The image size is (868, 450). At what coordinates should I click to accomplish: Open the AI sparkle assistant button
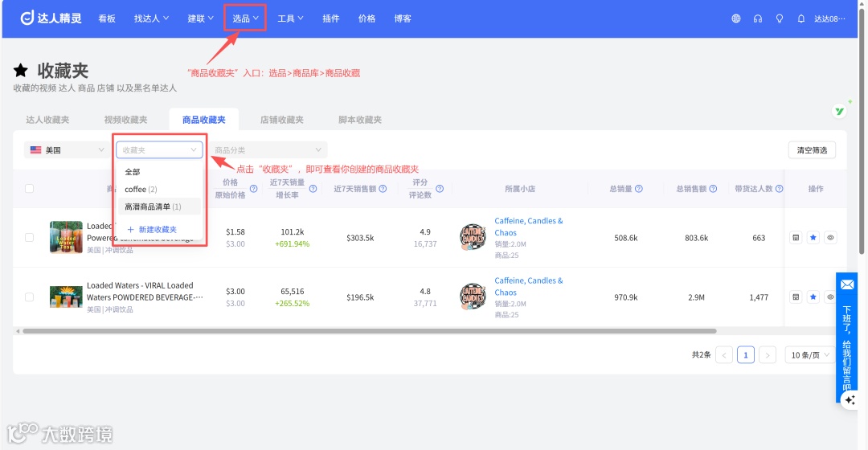tap(850, 399)
